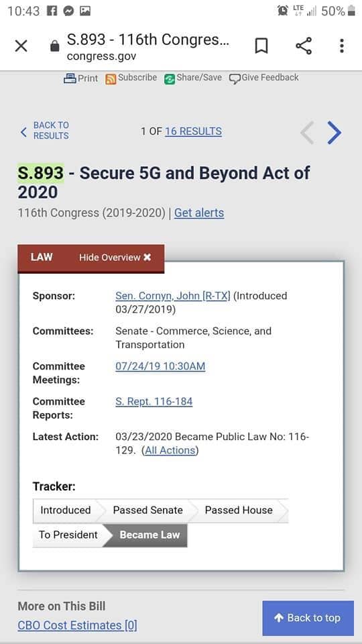Image resolution: width=362 pixels, height=644 pixels.
Task: Open sponsor Sen. Cornyn, John link
Action: (173, 296)
